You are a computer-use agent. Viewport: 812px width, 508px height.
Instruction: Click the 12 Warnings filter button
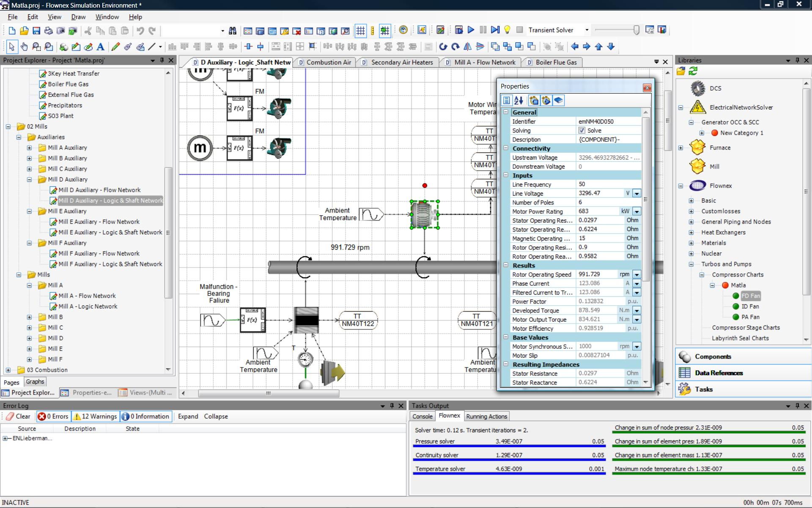click(96, 416)
